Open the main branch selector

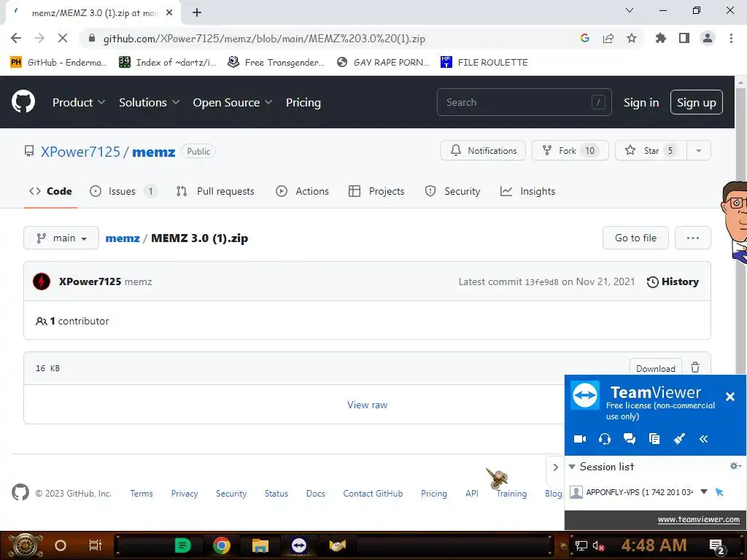pos(61,238)
